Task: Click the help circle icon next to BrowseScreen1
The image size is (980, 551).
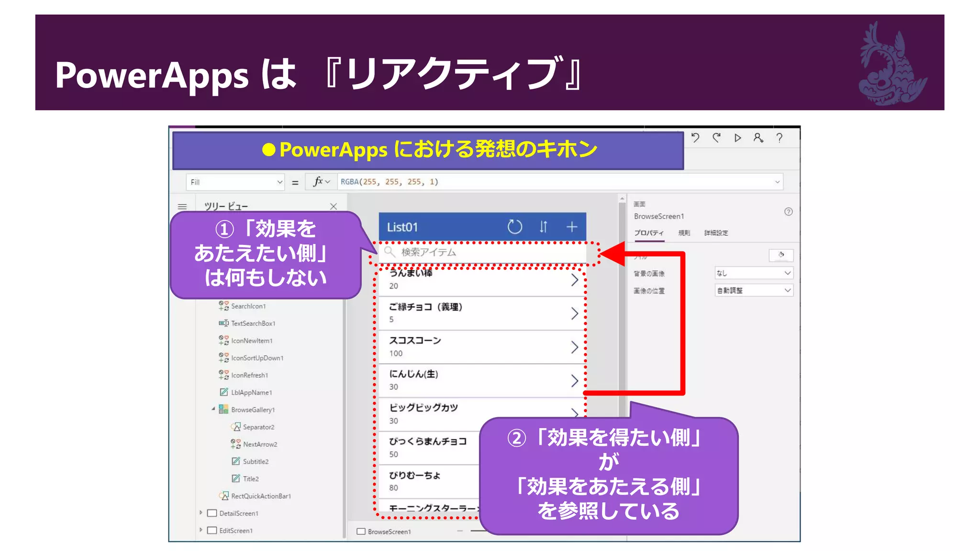Action: point(789,212)
